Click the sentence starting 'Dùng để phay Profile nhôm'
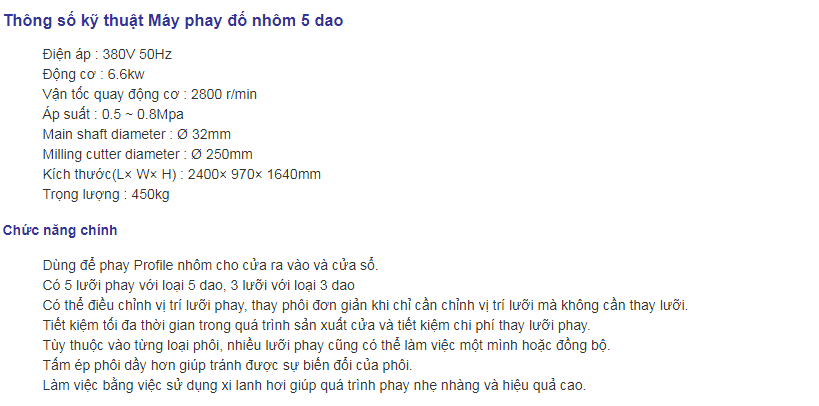This screenshot has height=406, width=819. 210,265
